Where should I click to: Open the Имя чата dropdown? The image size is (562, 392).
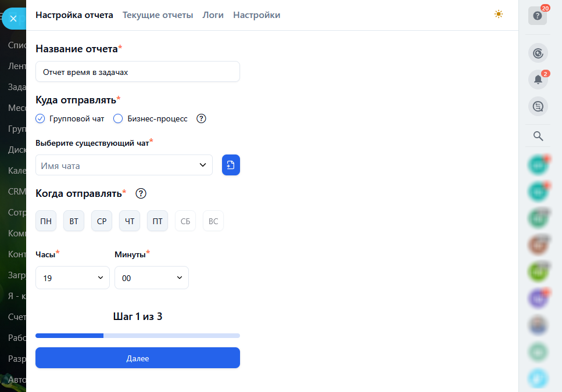(124, 165)
